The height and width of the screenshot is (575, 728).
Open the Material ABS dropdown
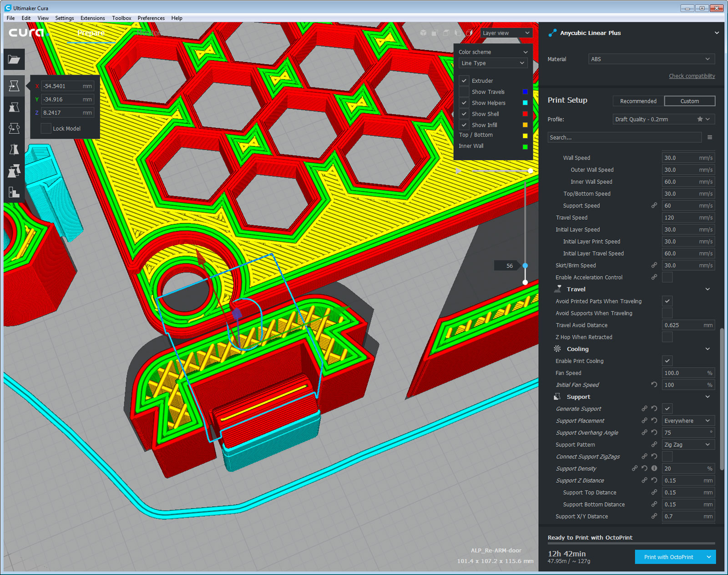(652, 59)
